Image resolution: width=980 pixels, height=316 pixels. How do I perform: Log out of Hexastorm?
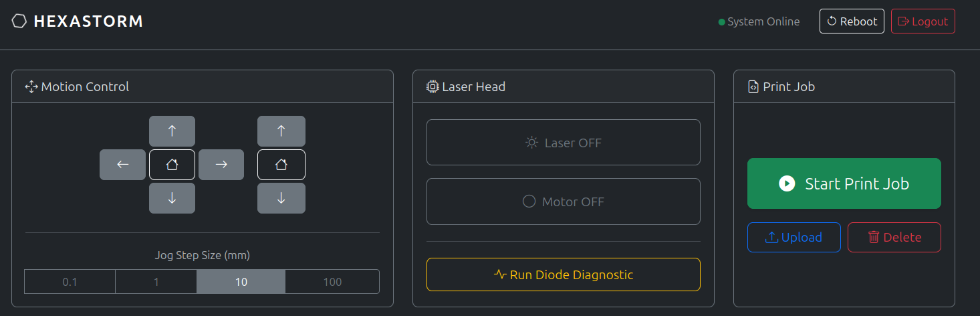click(923, 21)
